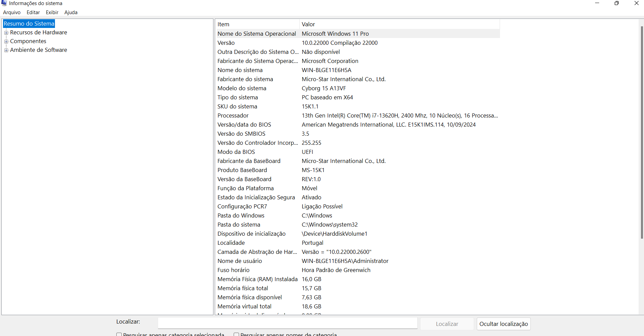Click the Portugal value
The height and width of the screenshot is (336, 644).
(313, 243)
